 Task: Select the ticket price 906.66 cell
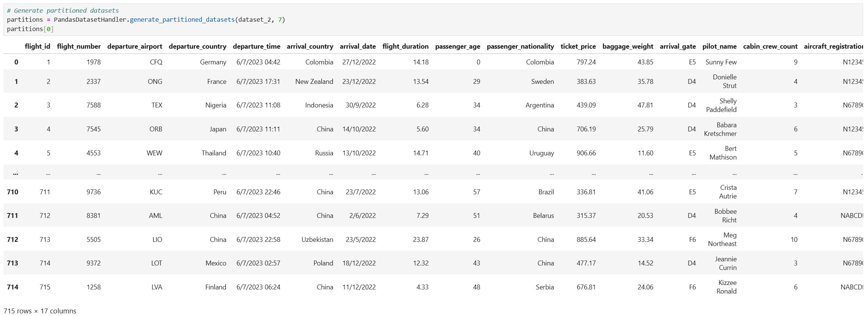586,153
